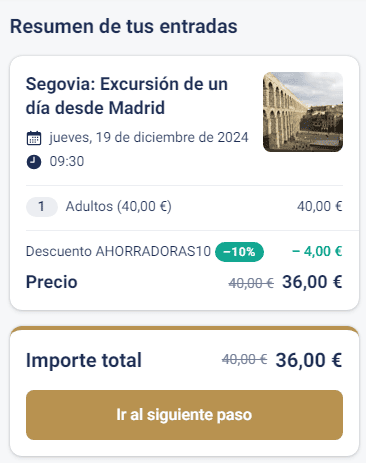Click the 36,00 € final price in Precio row
Image resolution: width=366 pixels, height=463 pixels.
pyautogui.click(x=312, y=282)
